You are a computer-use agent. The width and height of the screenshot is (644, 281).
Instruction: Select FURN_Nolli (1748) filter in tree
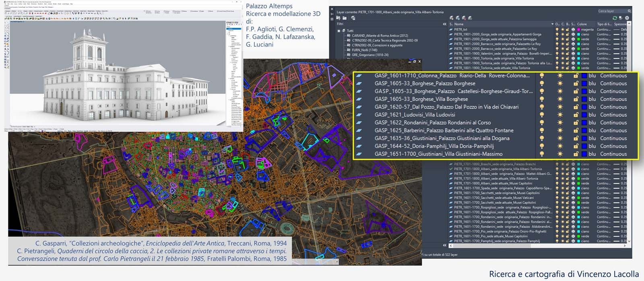(364, 50)
